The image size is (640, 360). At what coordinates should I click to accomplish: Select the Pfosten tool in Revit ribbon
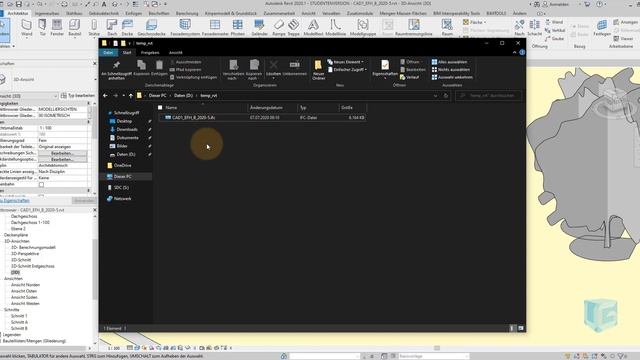238,28
